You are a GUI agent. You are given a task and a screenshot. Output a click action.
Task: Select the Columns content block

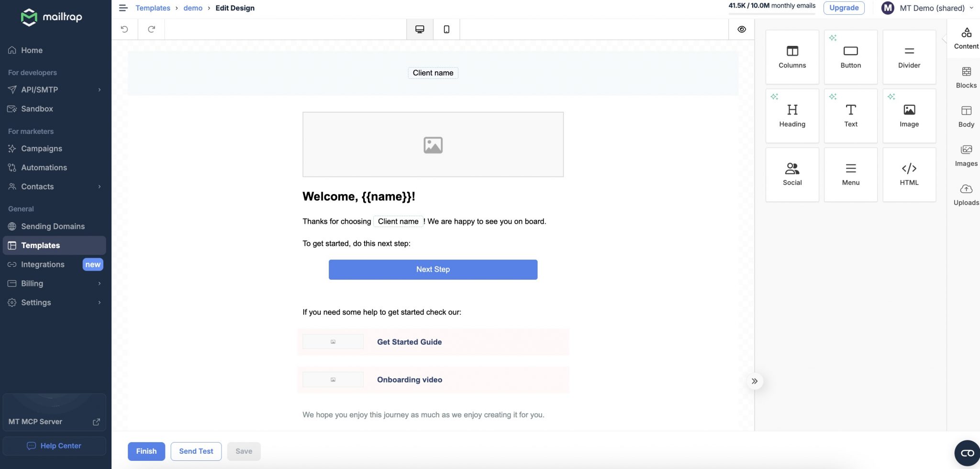coord(791,56)
